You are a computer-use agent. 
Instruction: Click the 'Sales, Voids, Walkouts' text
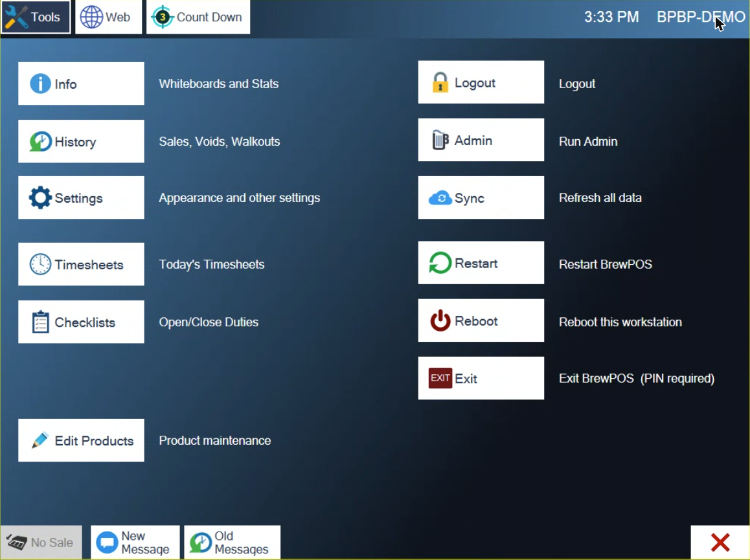(x=220, y=142)
